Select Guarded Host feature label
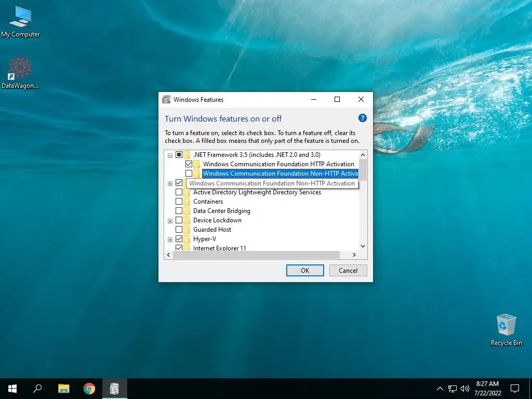This screenshot has width=532, height=399. [x=212, y=230]
